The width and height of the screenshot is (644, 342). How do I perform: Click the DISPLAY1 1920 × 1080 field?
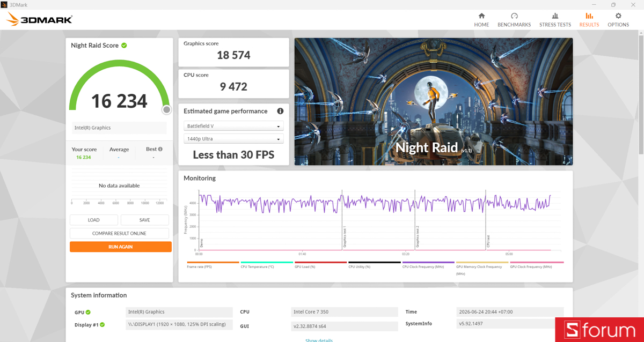pyautogui.click(x=179, y=324)
